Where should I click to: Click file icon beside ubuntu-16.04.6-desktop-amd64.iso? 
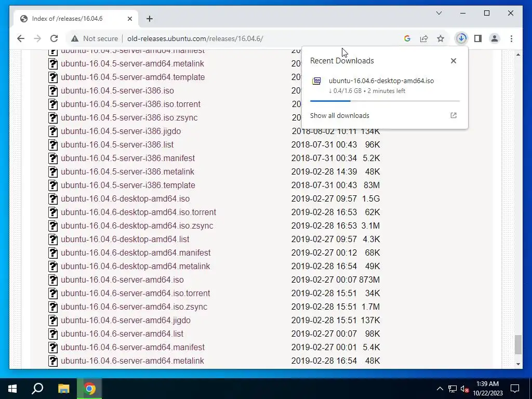pyautogui.click(x=53, y=199)
